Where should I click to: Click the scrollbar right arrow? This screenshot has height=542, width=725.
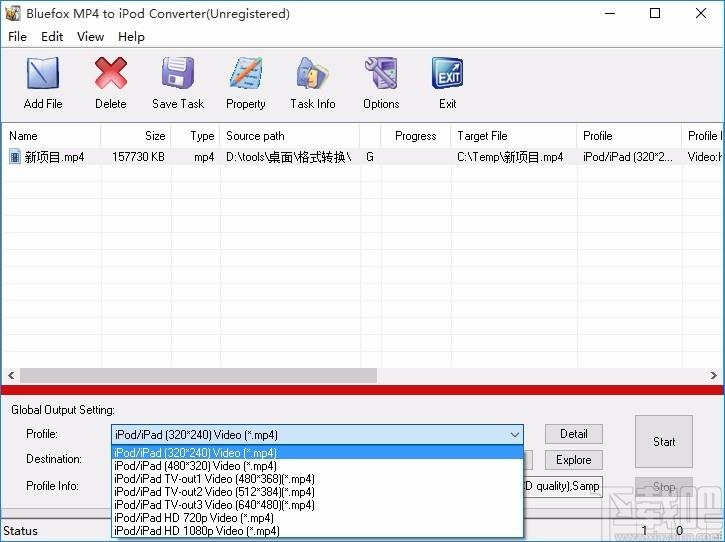click(713, 376)
